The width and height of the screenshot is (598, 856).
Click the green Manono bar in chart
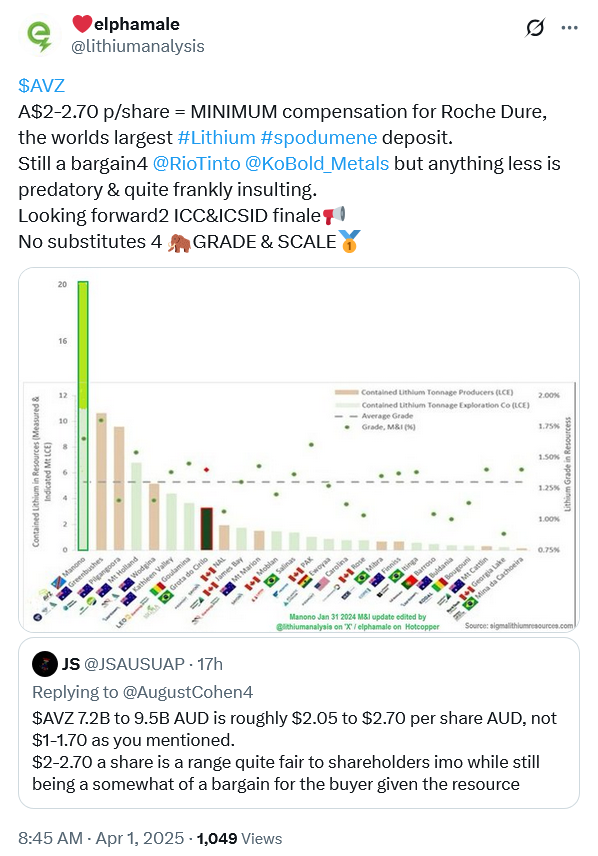pos(82,415)
